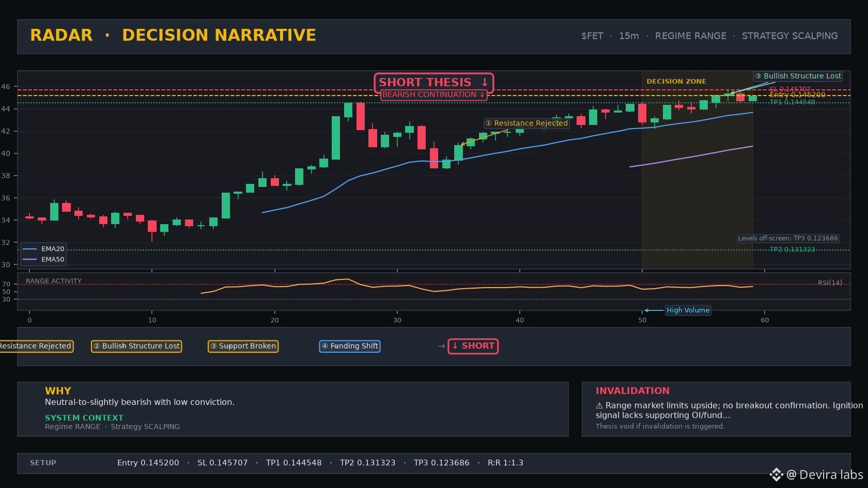868x488 pixels.
Task: Click SL 0.145707 in the SETUP row
Action: [x=223, y=463]
